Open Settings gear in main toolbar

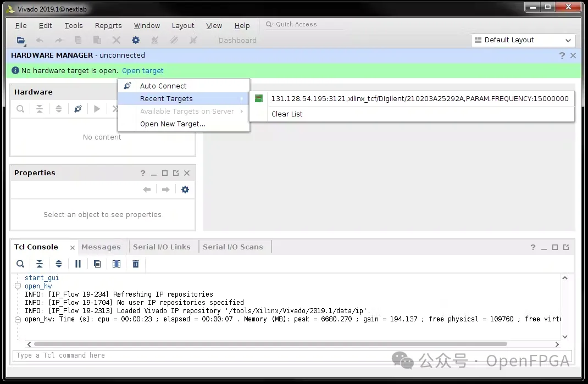tap(136, 40)
